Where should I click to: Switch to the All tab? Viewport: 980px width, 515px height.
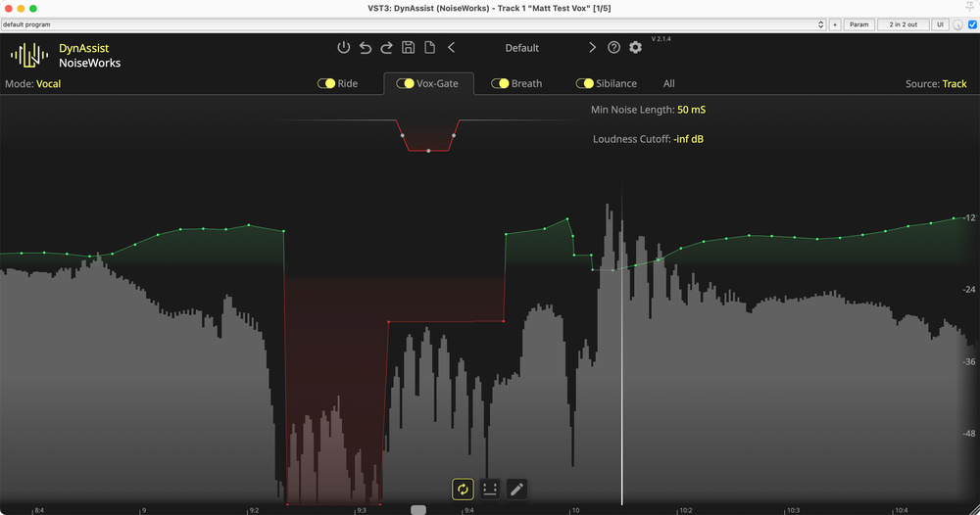668,84
